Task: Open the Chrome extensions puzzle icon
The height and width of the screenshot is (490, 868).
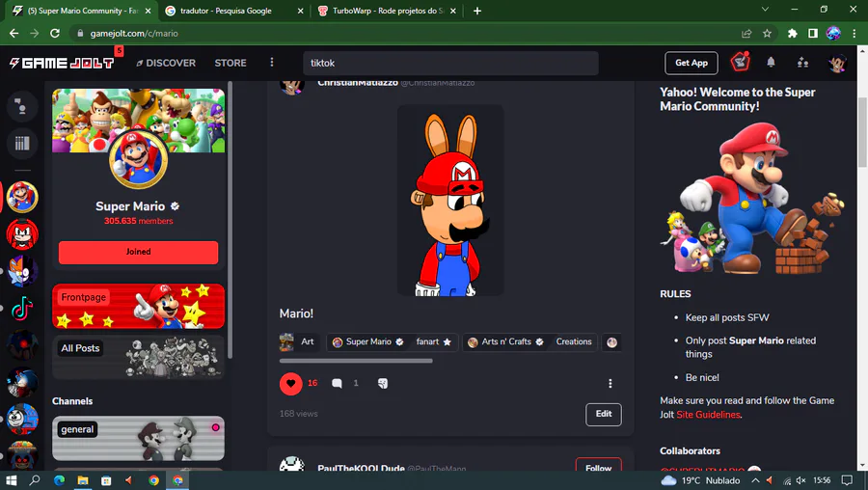Action: pos(792,33)
